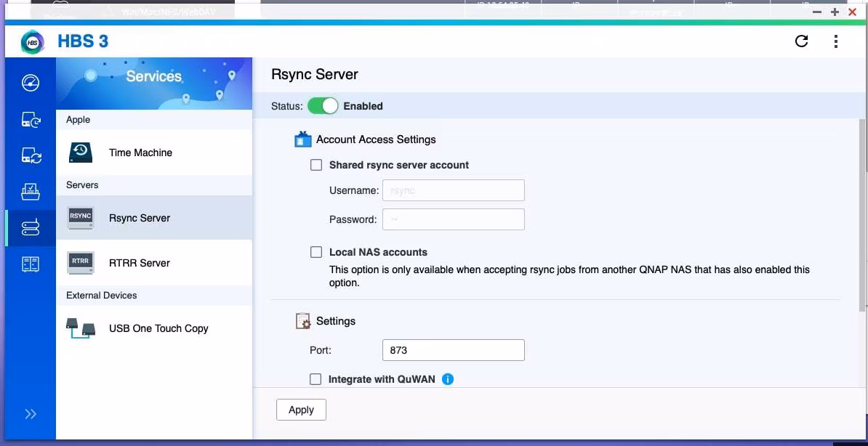Click the Username input field
Viewport: 868px width, 446px height.
coord(454,190)
